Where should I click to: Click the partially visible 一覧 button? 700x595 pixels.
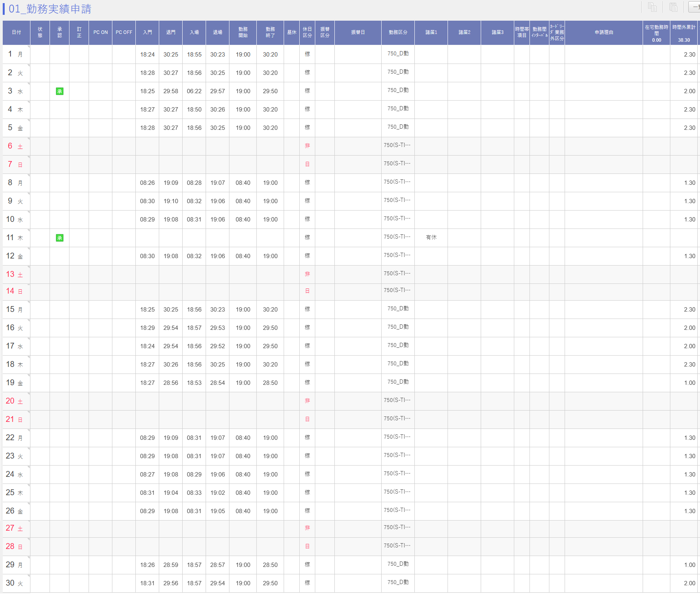click(695, 7)
